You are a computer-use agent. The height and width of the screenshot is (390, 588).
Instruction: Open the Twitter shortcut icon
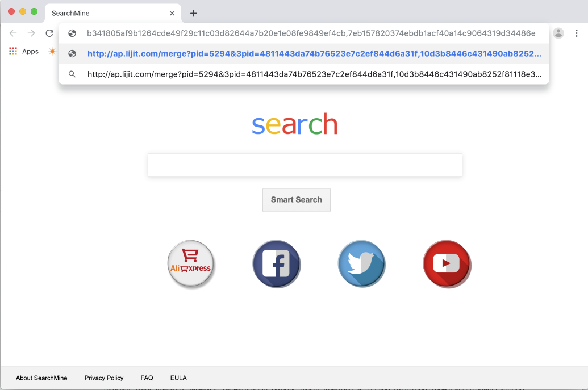[361, 264]
